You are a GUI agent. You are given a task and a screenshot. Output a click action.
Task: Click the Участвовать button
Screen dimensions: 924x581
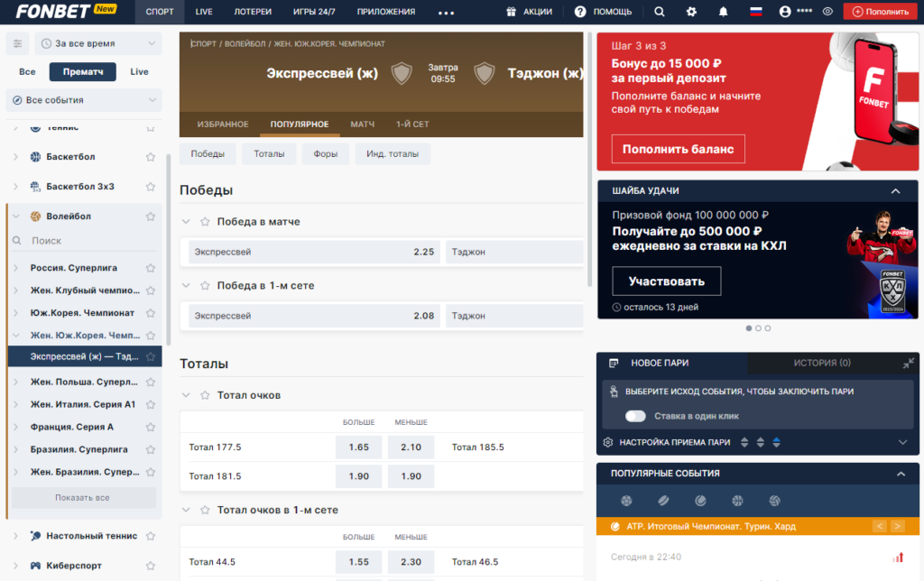tap(667, 281)
